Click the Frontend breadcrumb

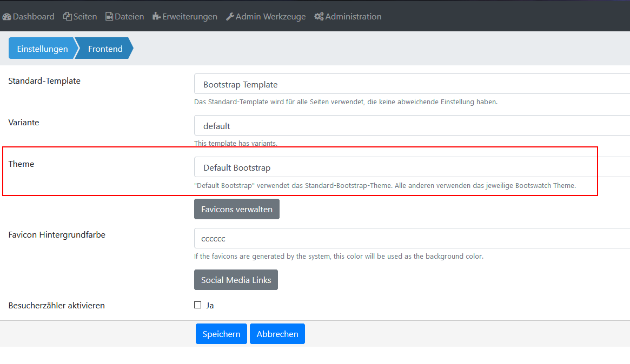point(105,49)
